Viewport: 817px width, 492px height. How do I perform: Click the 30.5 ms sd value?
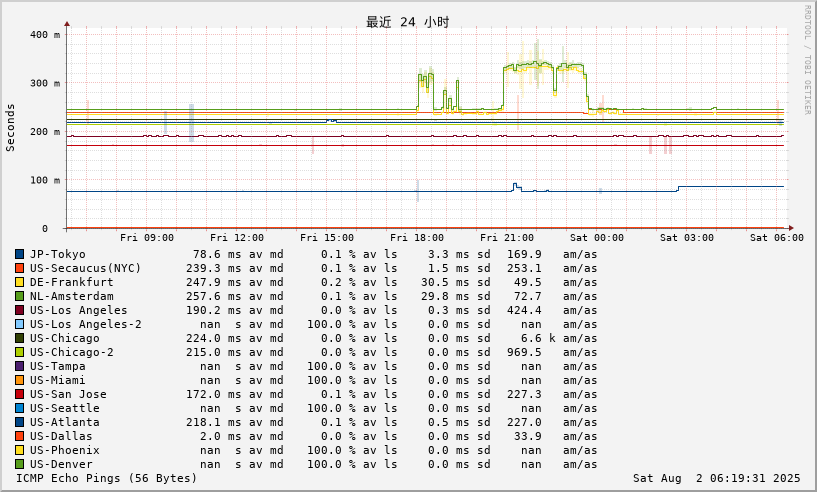tap(445, 282)
